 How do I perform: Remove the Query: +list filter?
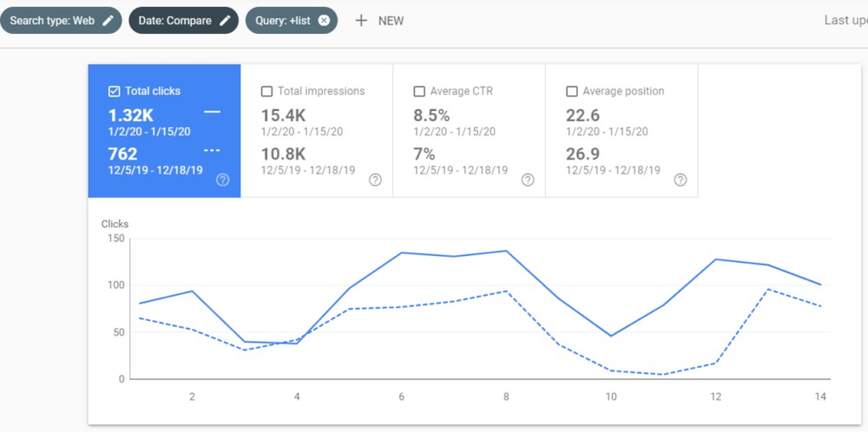[324, 21]
